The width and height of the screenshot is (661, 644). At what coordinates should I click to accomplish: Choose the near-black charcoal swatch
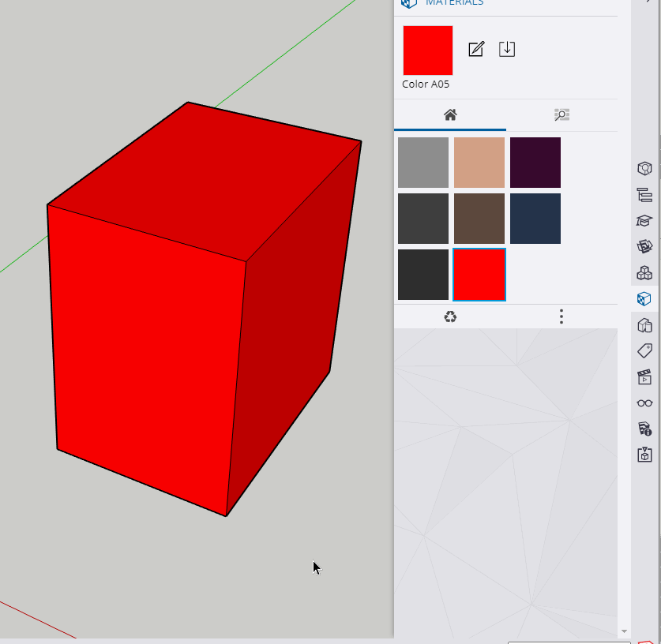pos(423,275)
